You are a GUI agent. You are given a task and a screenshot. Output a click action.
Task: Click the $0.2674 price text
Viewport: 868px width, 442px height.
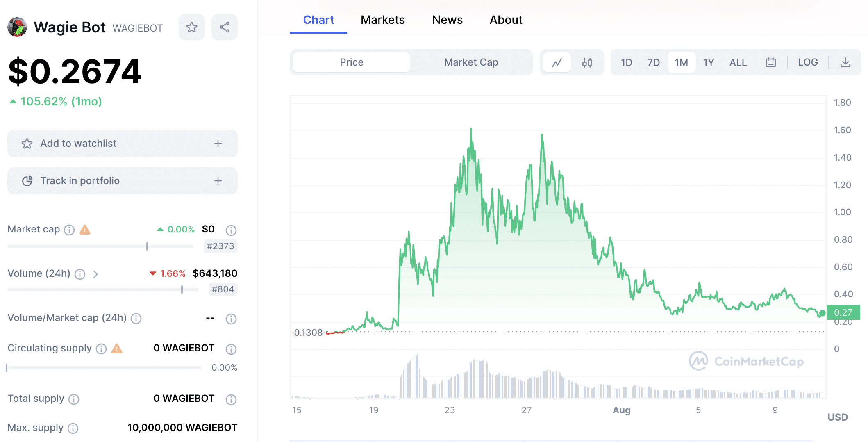click(75, 72)
